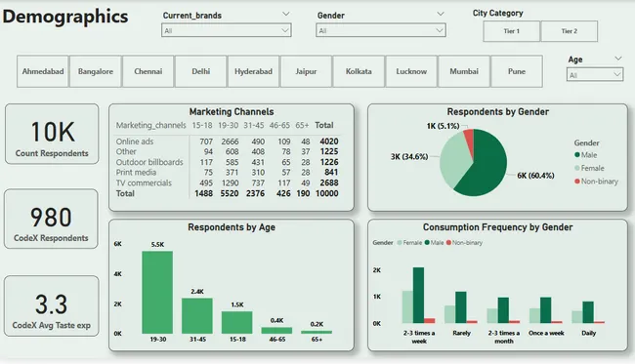Filter by Pune city
The height and width of the screenshot is (364, 635).
(x=517, y=71)
